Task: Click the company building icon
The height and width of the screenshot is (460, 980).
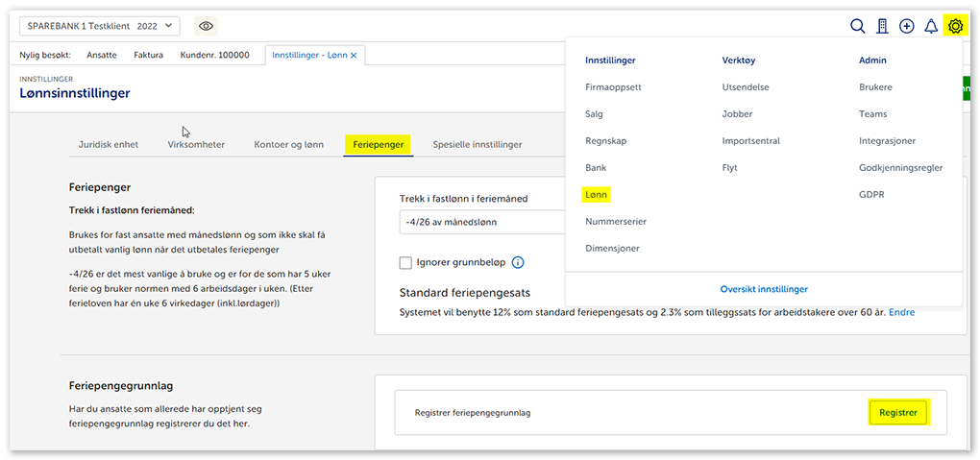Action: pyautogui.click(x=882, y=26)
